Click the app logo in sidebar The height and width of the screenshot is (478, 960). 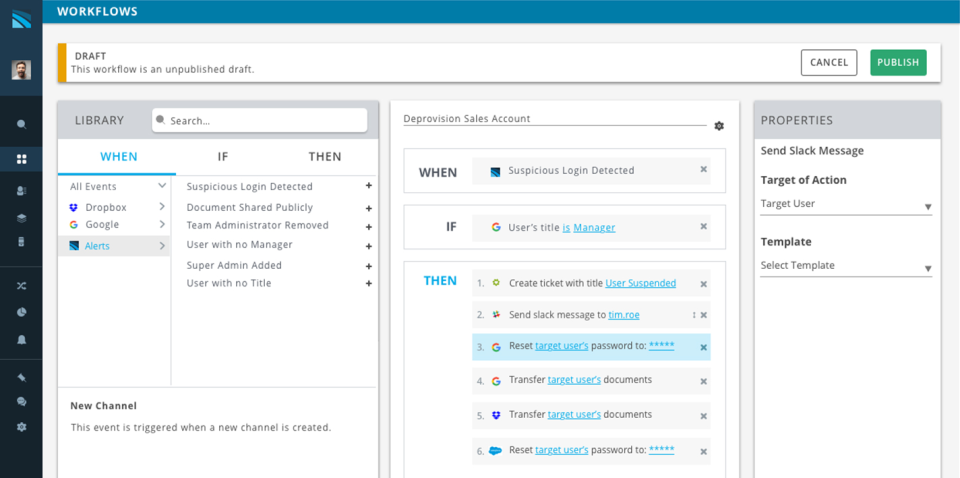tap(21, 18)
